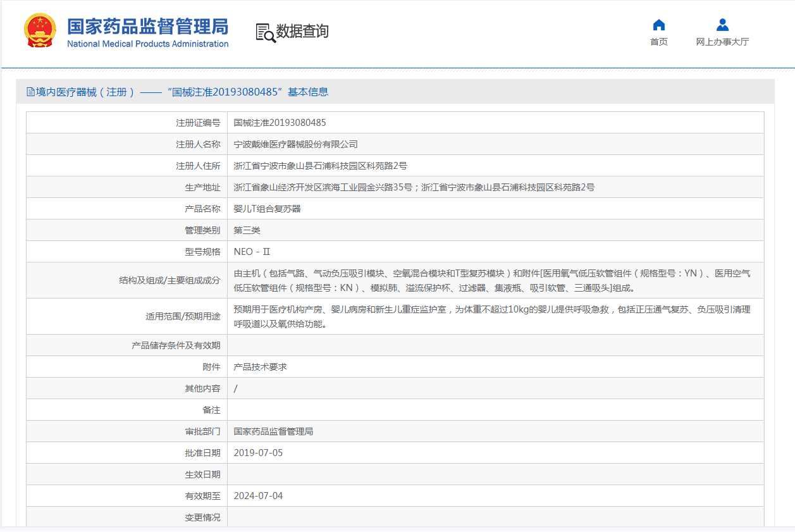795x532 pixels.
Task: Select the 产品名称 label
Action: [202, 209]
